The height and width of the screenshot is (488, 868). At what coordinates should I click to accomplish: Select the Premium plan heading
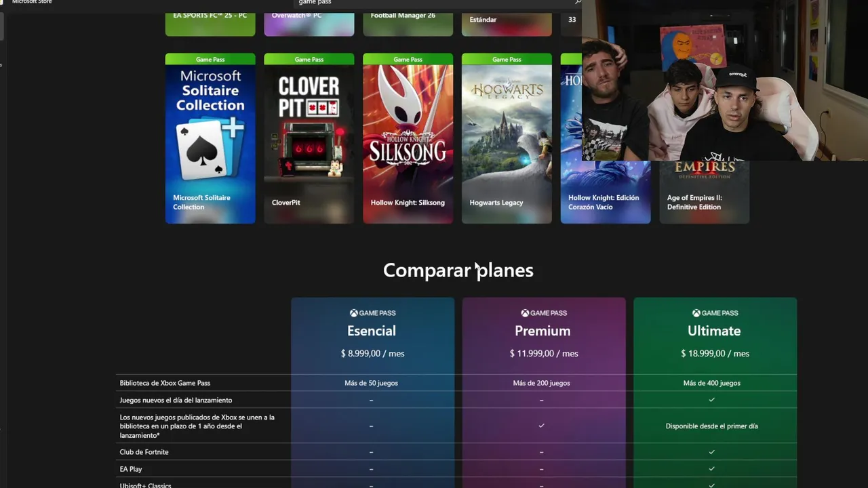[542, 331]
